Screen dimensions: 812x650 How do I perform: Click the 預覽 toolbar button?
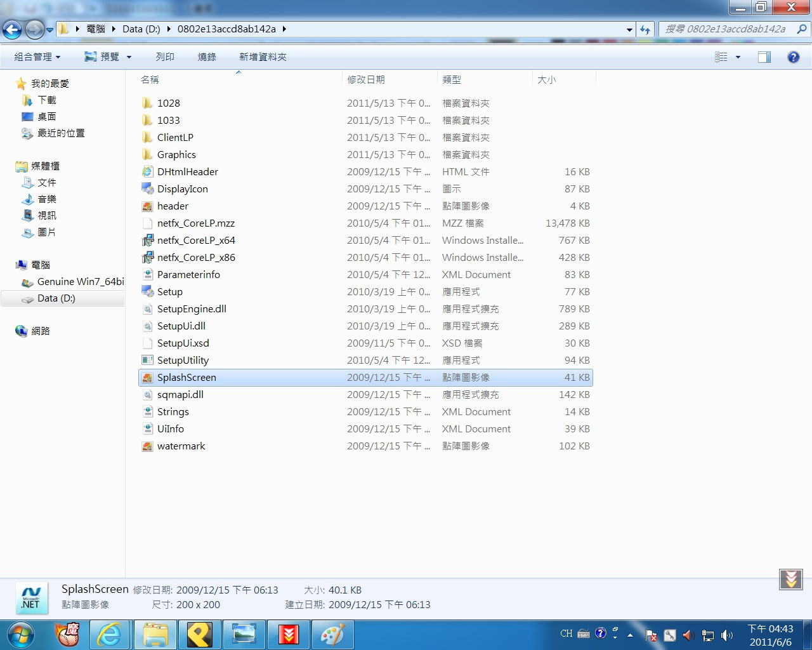click(102, 57)
